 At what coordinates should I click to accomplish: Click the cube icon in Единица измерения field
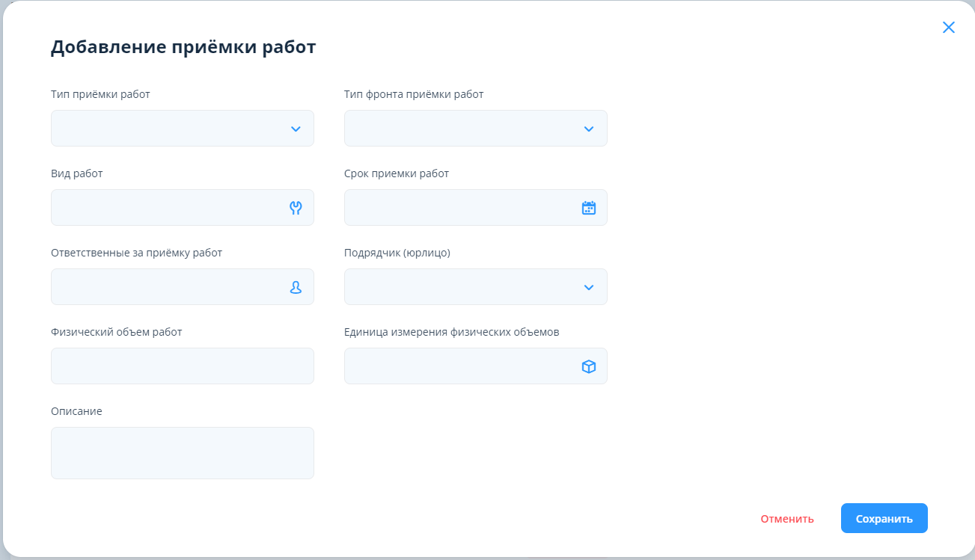click(x=589, y=366)
